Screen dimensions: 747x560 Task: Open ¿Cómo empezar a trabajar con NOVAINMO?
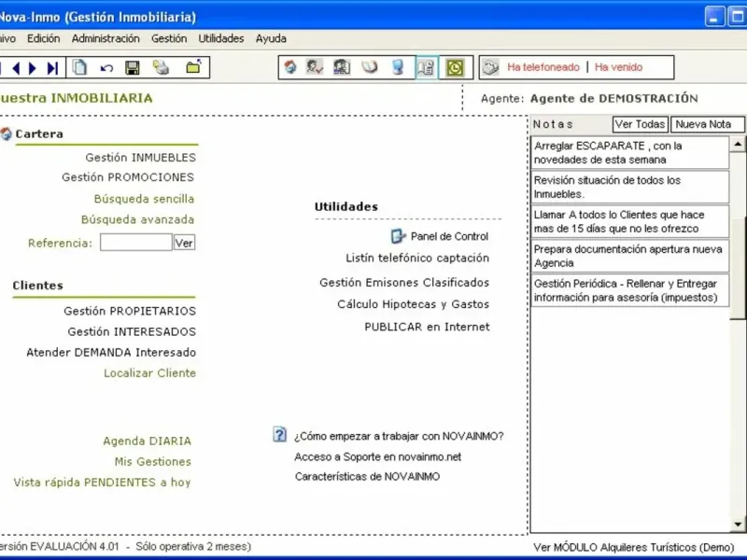coord(399,436)
